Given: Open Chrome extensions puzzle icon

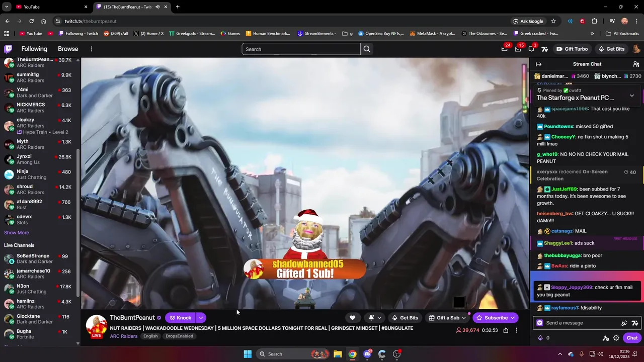Looking at the screenshot, I should pos(595,21).
